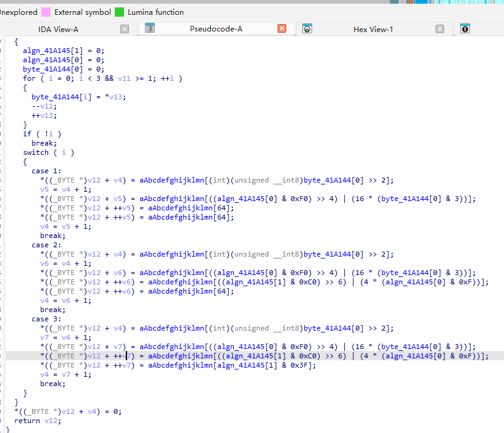Close the Hex View-1 tab
The height and width of the screenshot is (433, 504).
tap(440, 29)
